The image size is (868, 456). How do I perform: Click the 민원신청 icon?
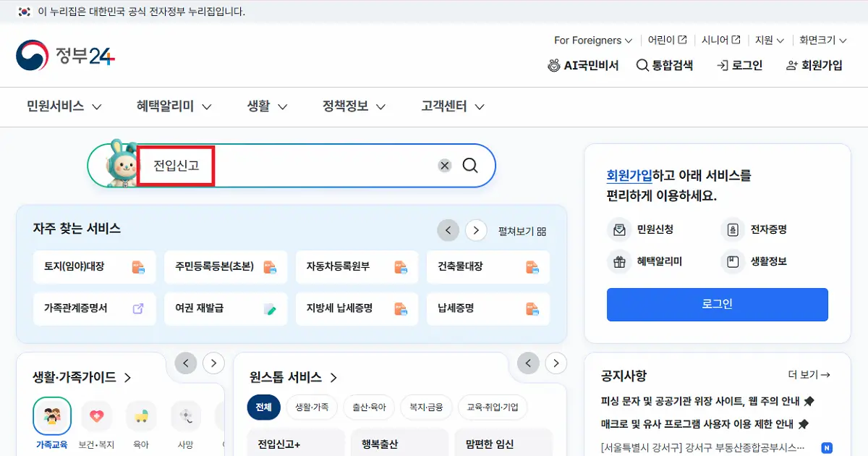619,230
